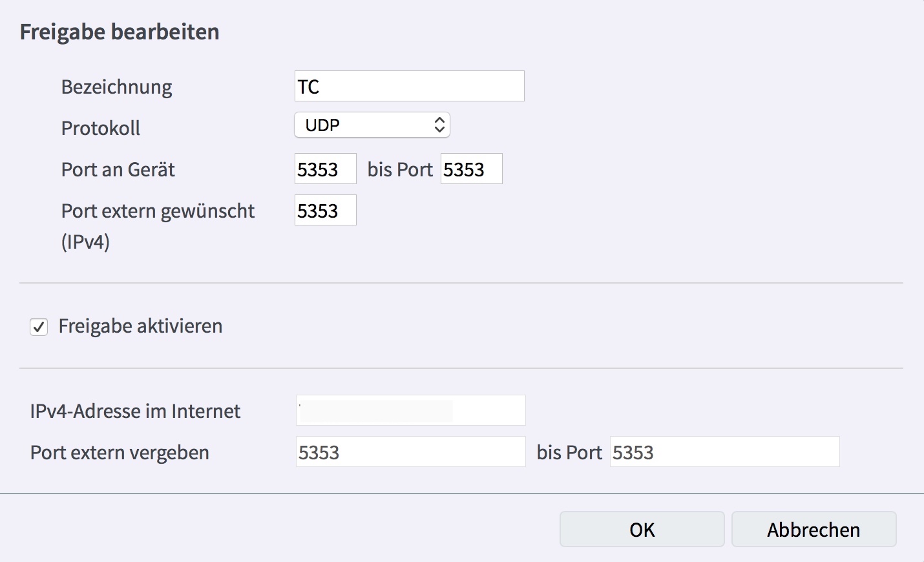
Task: Click the Protokoll label
Action: (101, 129)
